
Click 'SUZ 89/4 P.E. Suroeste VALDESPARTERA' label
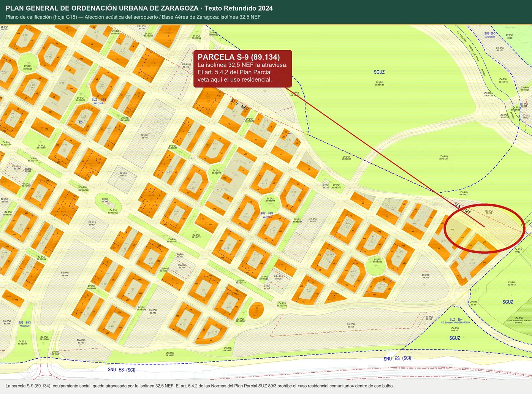(456, 321)
